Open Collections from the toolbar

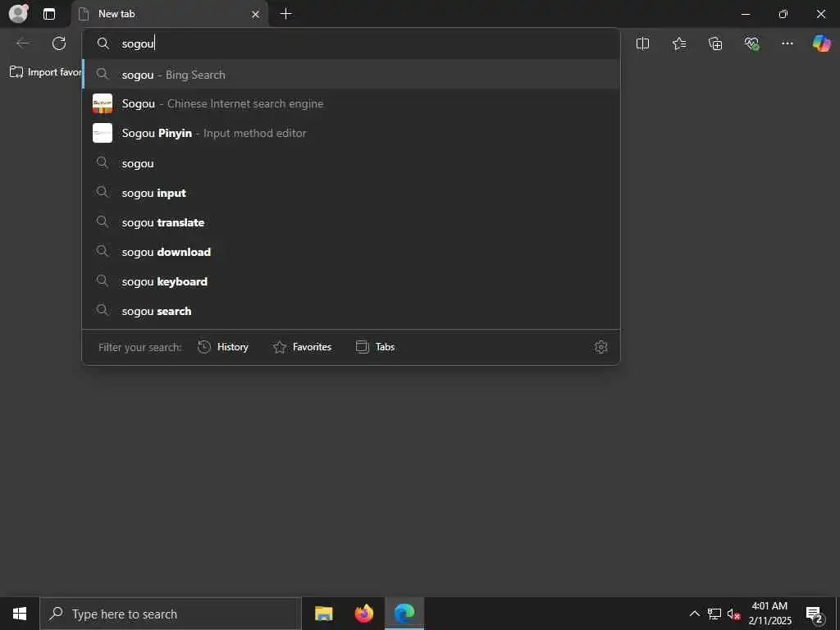coord(715,44)
